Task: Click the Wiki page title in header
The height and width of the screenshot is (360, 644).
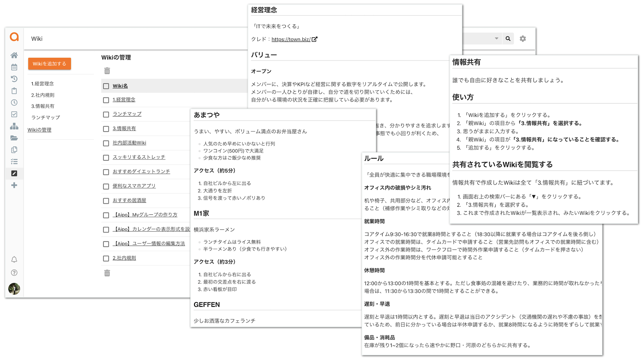Action: 37,39
